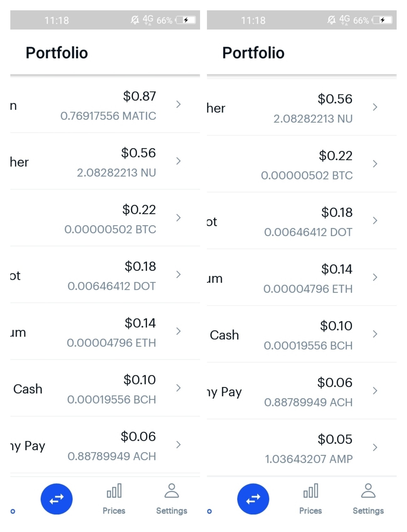Expand the MATIC row chevron
The image size is (407, 532).
[178, 104]
